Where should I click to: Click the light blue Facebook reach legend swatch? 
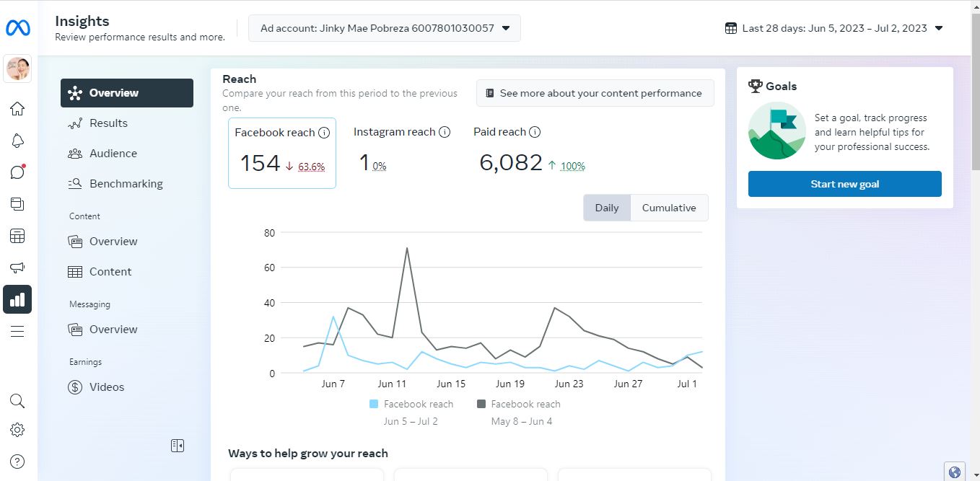click(374, 405)
